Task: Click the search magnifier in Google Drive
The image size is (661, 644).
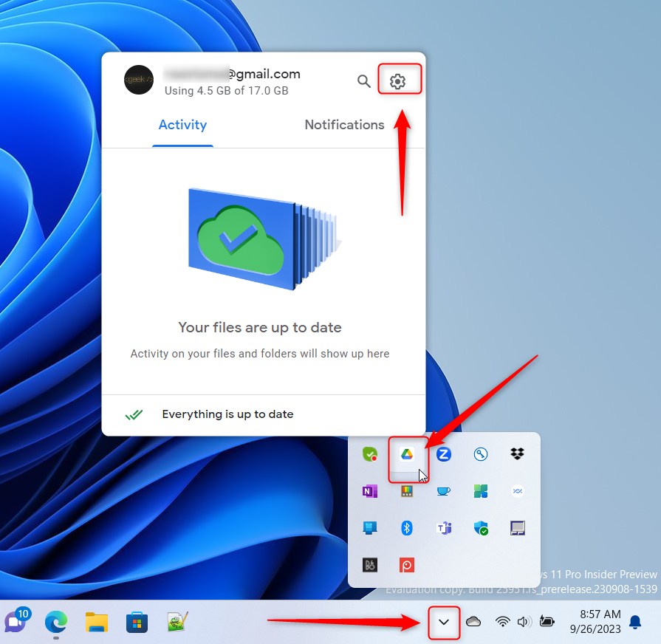Action: coord(364,81)
